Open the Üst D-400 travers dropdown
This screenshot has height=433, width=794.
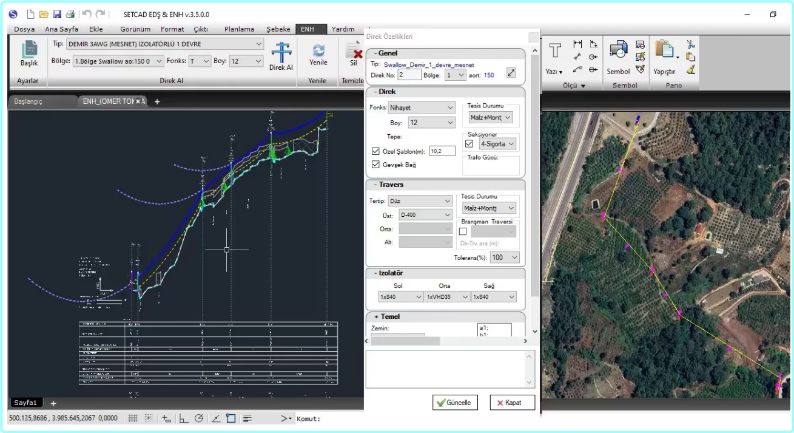425,215
